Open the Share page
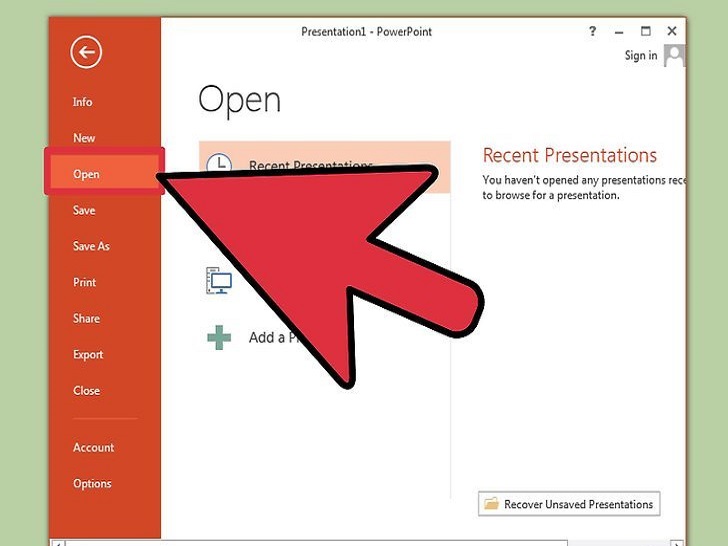The image size is (728, 546). coord(86,318)
